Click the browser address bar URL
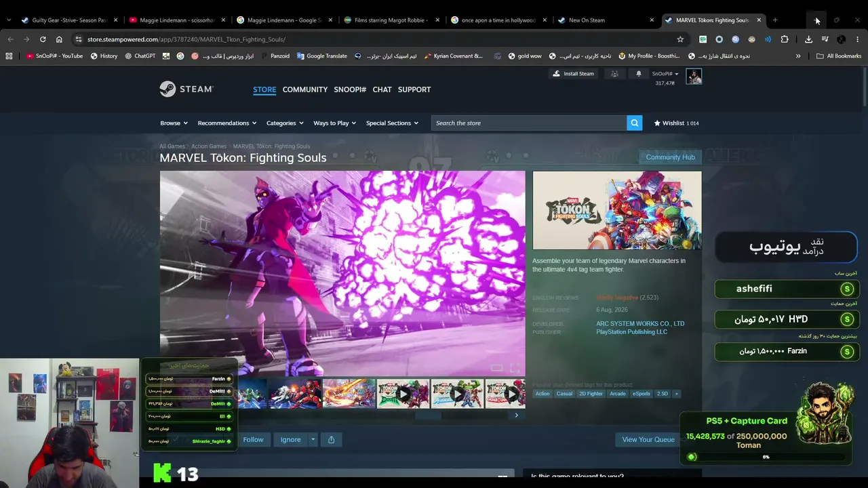 point(186,39)
